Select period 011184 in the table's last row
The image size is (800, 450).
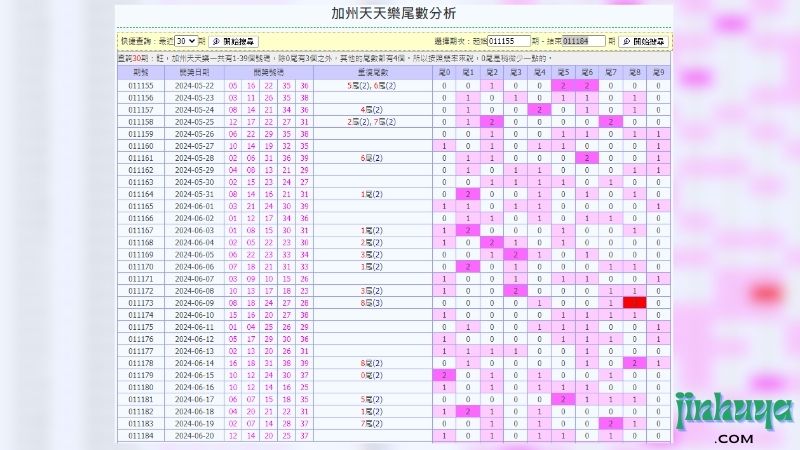click(x=141, y=436)
